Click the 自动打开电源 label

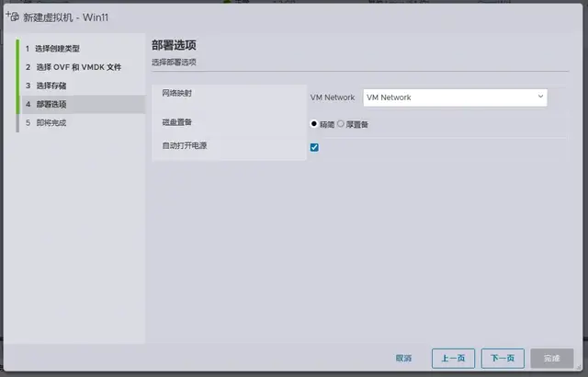[x=184, y=145]
